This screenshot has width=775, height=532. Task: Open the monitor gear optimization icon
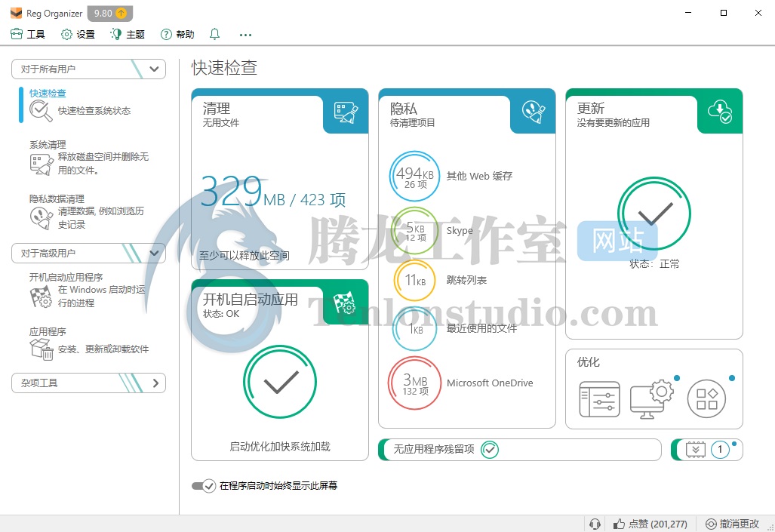point(652,399)
